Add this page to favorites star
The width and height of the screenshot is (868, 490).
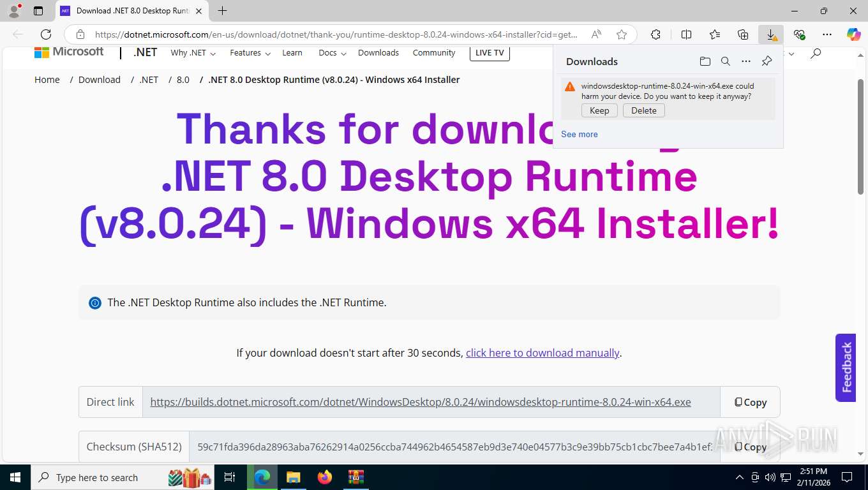point(622,34)
